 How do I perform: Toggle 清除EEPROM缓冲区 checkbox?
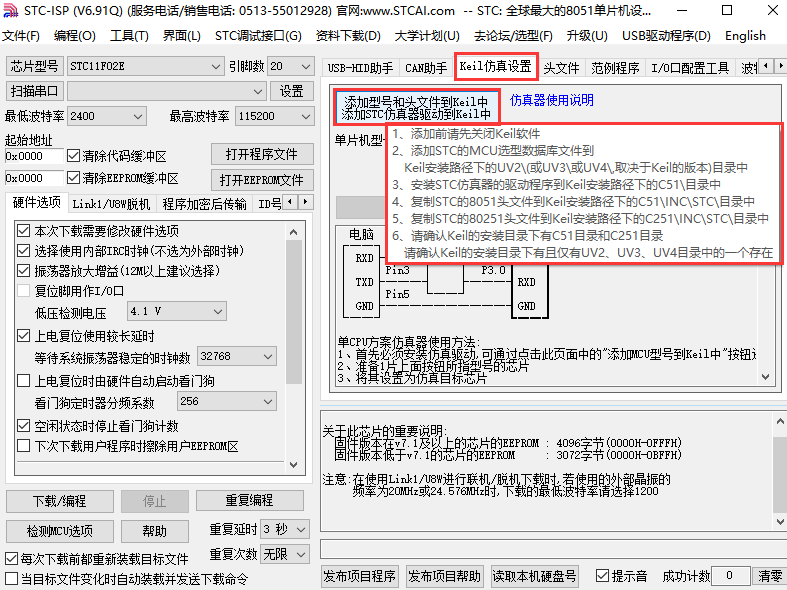click(x=73, y=178)
